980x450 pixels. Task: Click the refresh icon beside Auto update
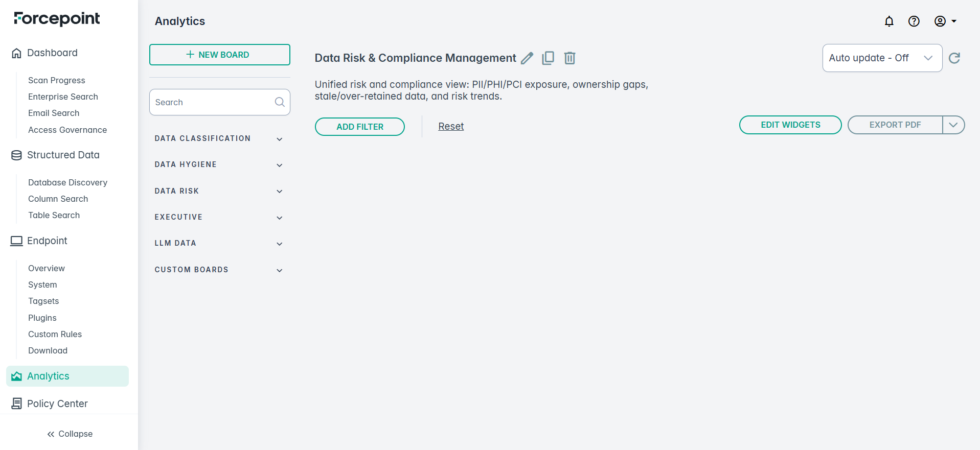pyautogui.click(x=954, y=58)
